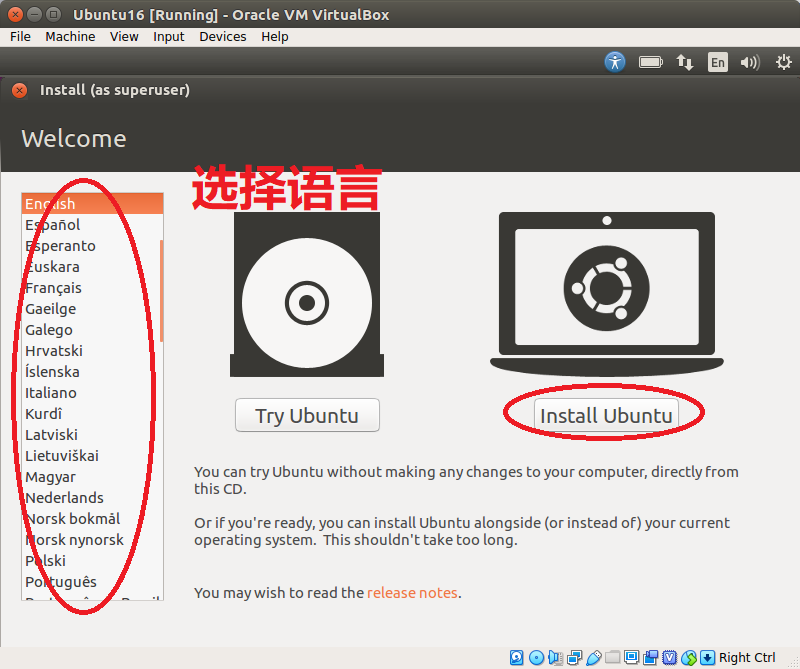Select Gaeilge in the language list

[91, 309]
